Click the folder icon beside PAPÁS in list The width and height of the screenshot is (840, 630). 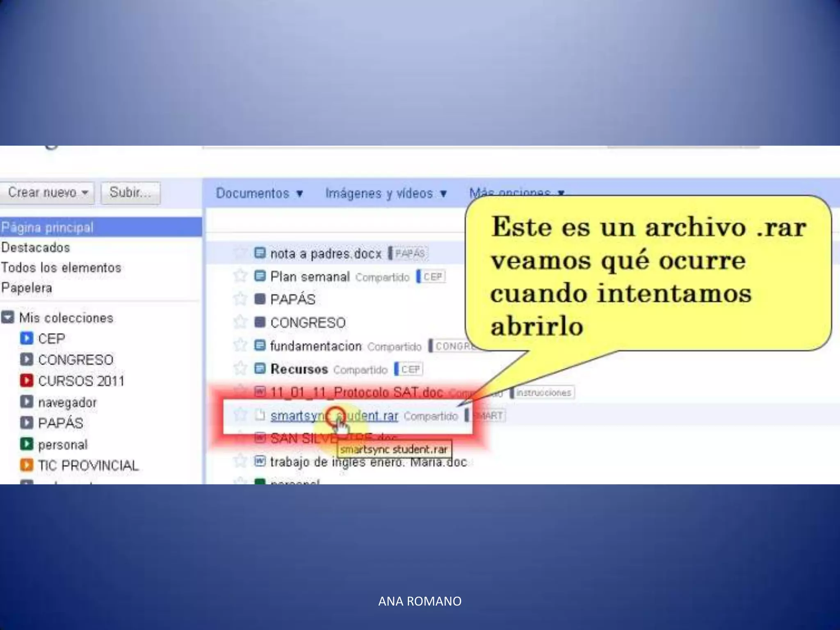260,299
